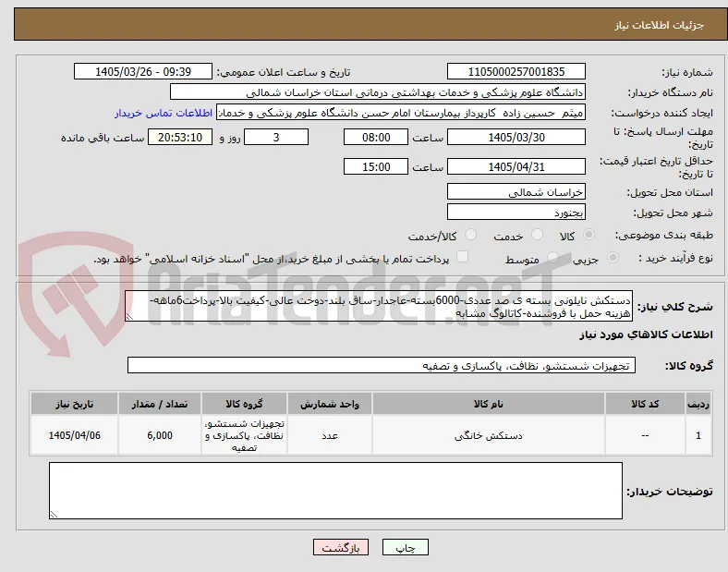Toggle the اسناد خزانه اسلامی payment checkbox
This screenshot has height=572, width=728.
463,257
